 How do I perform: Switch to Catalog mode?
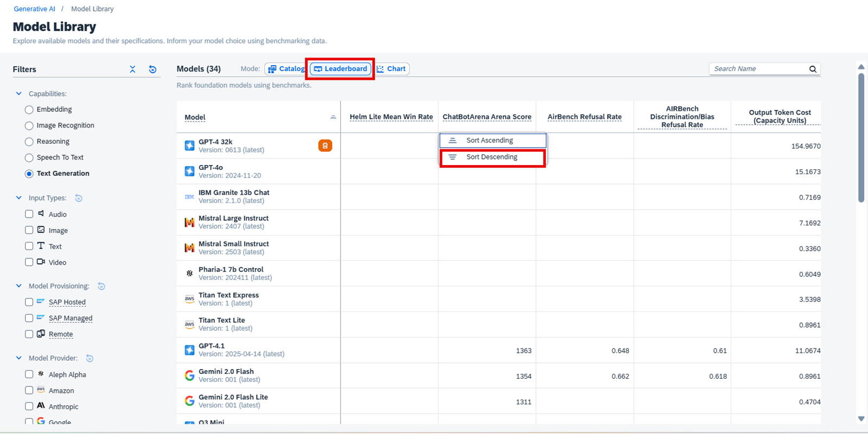(286, 69)
